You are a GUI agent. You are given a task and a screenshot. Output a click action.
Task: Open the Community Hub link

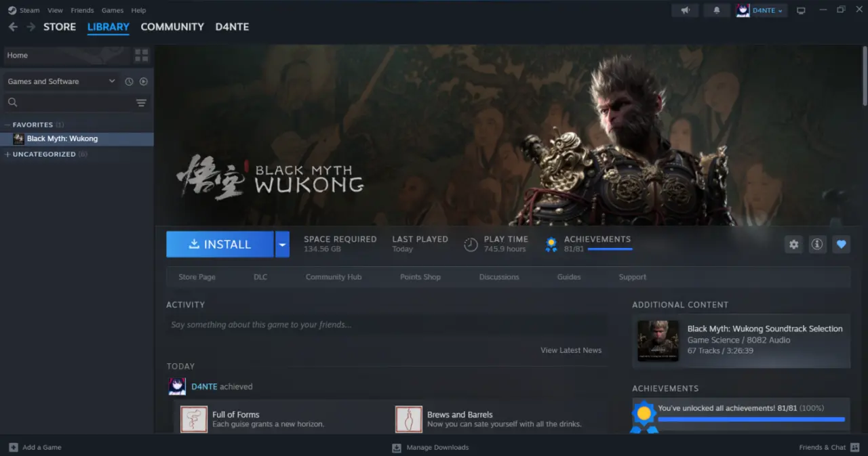[x=334, y=277]
